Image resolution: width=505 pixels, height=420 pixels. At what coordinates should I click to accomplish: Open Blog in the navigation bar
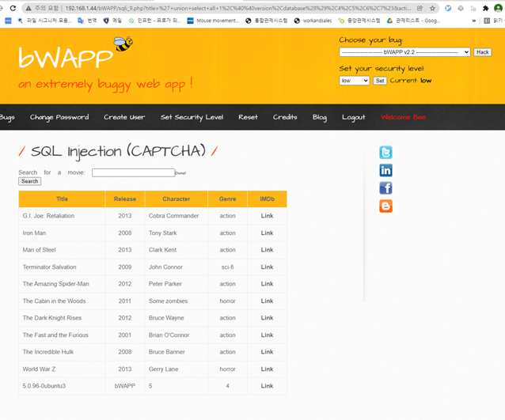coord(320,118)
